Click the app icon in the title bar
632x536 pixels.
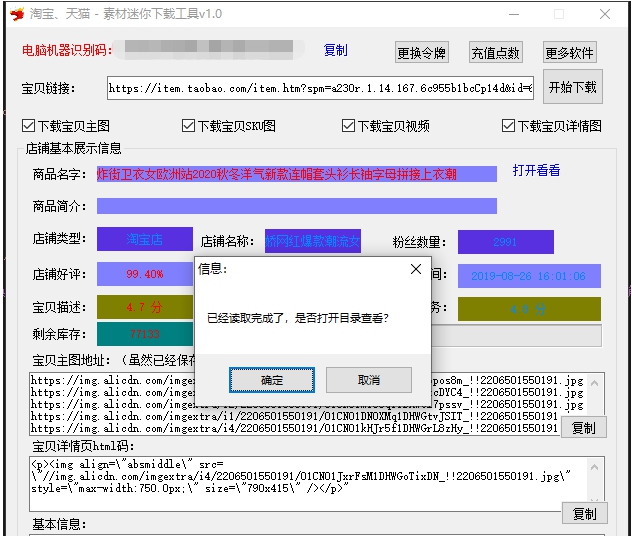point(15,15)
